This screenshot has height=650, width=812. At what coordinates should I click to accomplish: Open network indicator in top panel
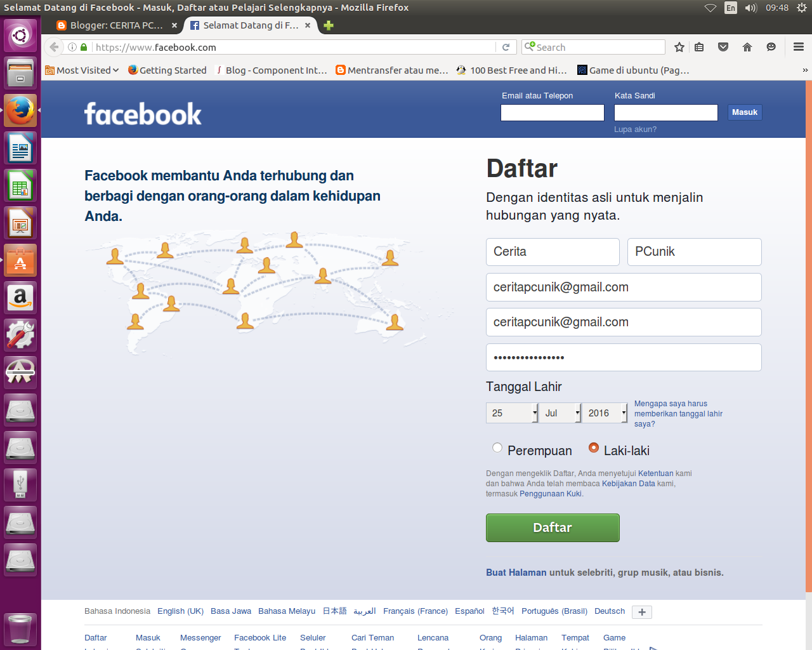coord(710,8)
